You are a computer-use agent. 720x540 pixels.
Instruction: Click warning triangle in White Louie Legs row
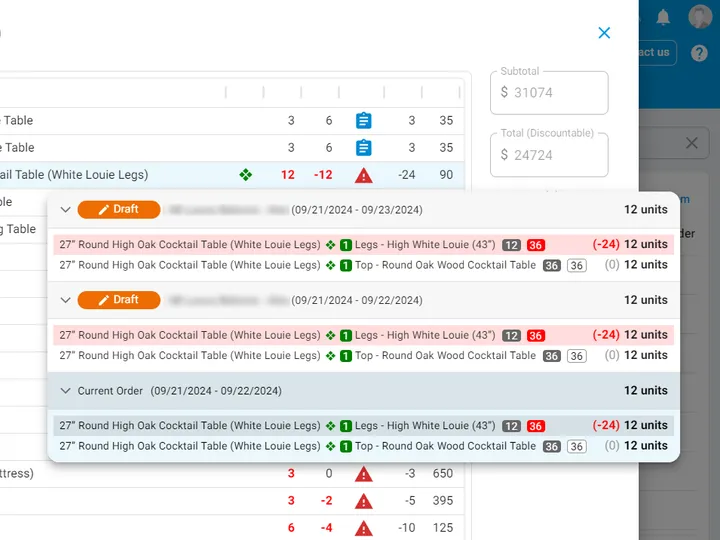click(x=364, y=175)
